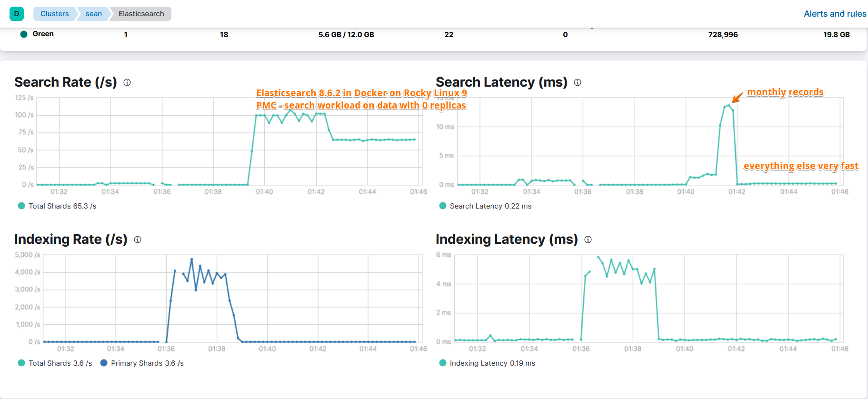Click the Search Latency (ms) chart title
The image size is (868, 399).
tap(501, 82)
